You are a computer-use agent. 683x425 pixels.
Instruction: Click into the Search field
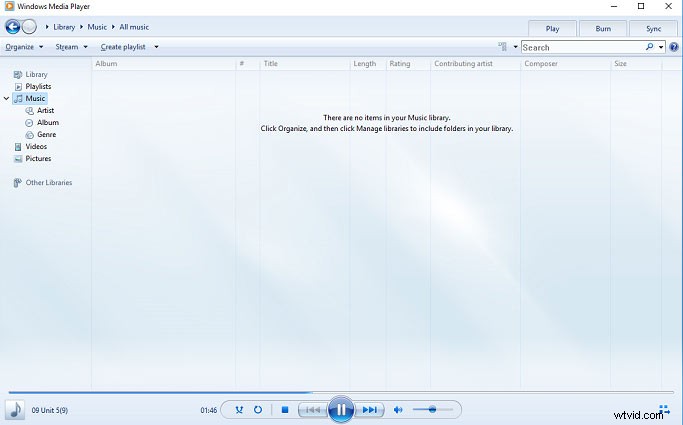pos(583,47)
